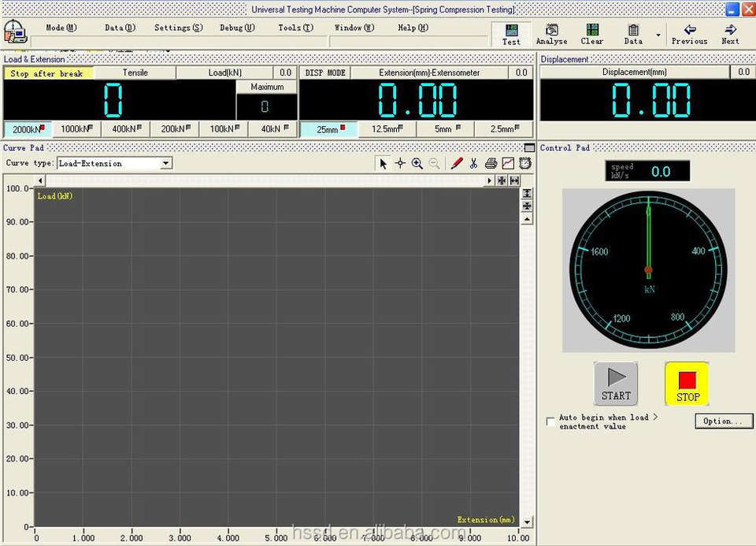Open the Curve type dropdown
The image size is (756, 546).
tap(165, 163)
